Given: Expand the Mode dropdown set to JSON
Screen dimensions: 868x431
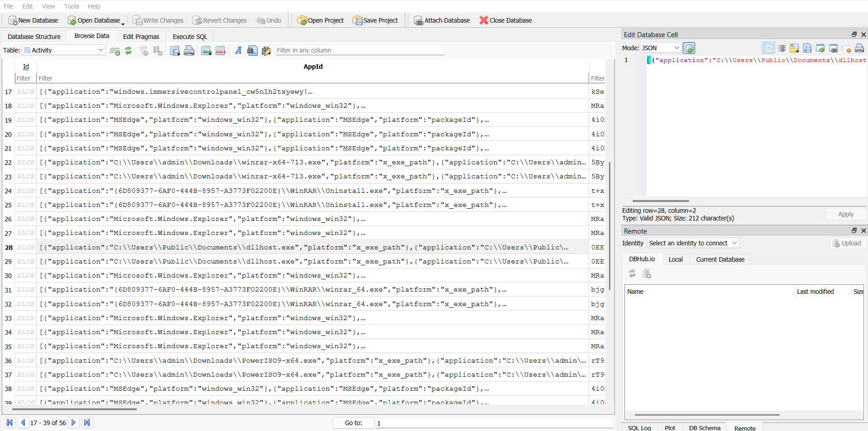Looking at the screenshot, I should pos(660,48).
